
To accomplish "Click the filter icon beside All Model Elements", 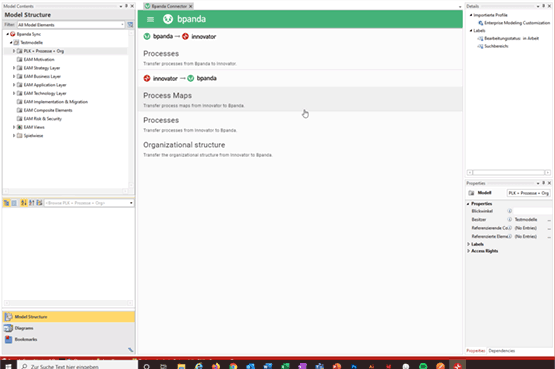I will coord(130,25).
